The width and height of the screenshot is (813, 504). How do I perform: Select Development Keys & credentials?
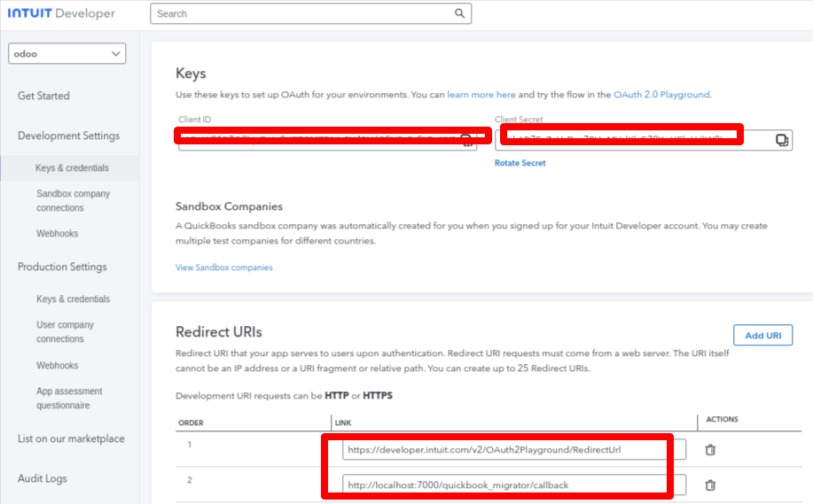(72, 167)
